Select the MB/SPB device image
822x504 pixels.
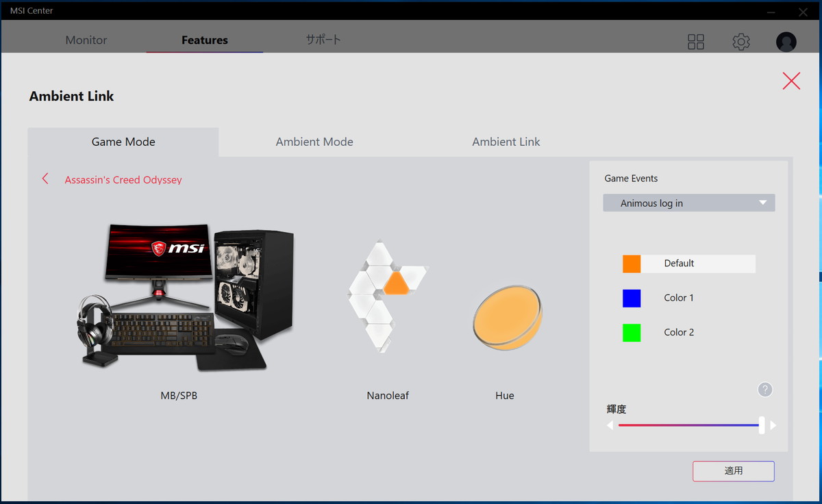click(184, 297)
